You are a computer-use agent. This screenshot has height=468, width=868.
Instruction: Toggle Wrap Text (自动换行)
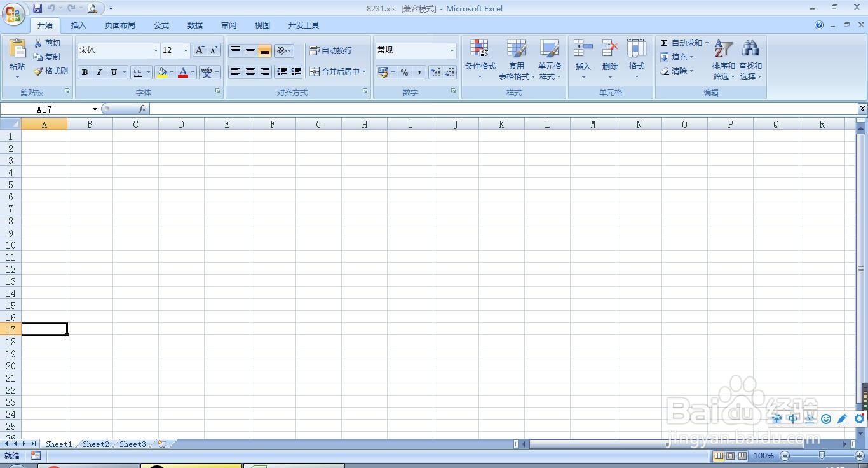(330, 50)
